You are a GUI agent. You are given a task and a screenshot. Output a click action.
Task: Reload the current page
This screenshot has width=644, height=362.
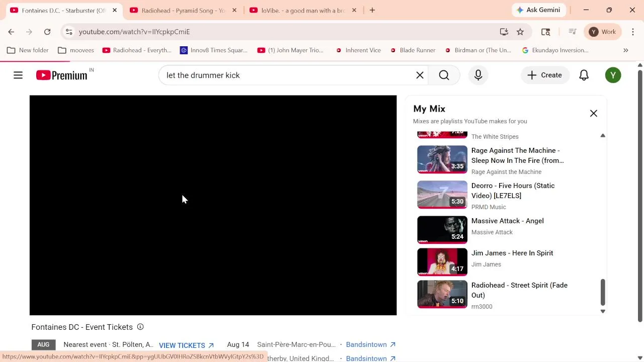[47, 32]
